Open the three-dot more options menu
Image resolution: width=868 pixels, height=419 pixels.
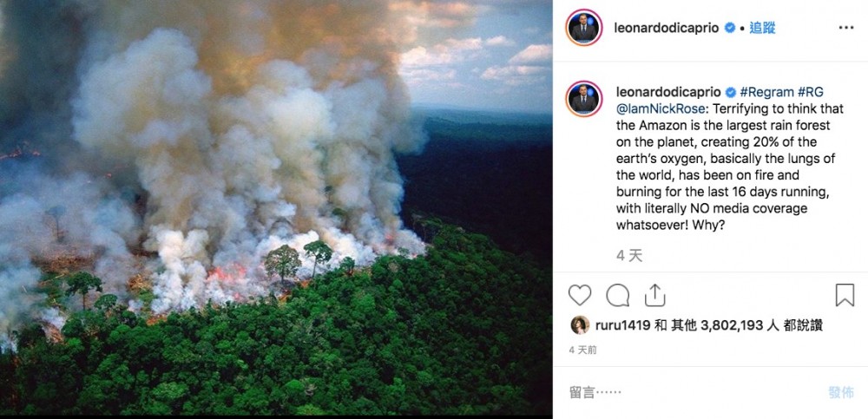(846, 28)
